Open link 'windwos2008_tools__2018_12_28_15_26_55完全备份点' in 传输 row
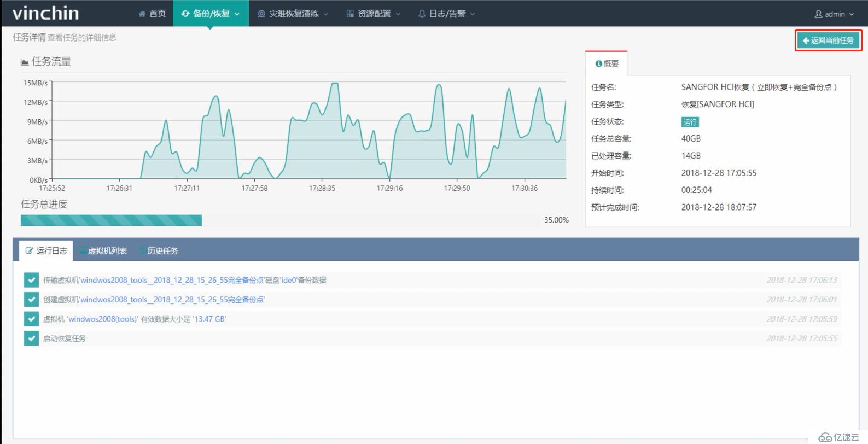Viewport: 868px width, 444px height. coord(172,280)
